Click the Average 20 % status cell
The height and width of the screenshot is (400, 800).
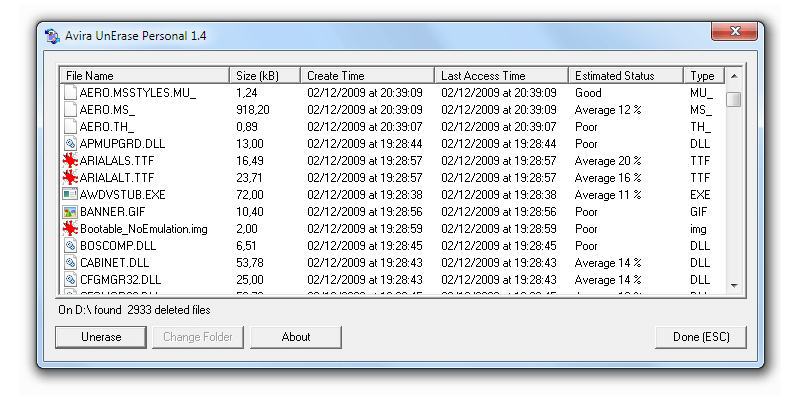608,161
